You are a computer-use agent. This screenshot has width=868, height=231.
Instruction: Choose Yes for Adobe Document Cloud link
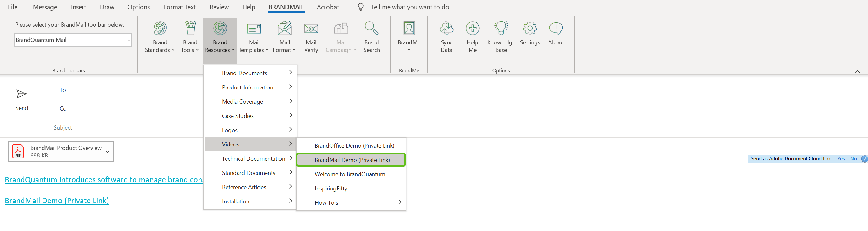841,159
